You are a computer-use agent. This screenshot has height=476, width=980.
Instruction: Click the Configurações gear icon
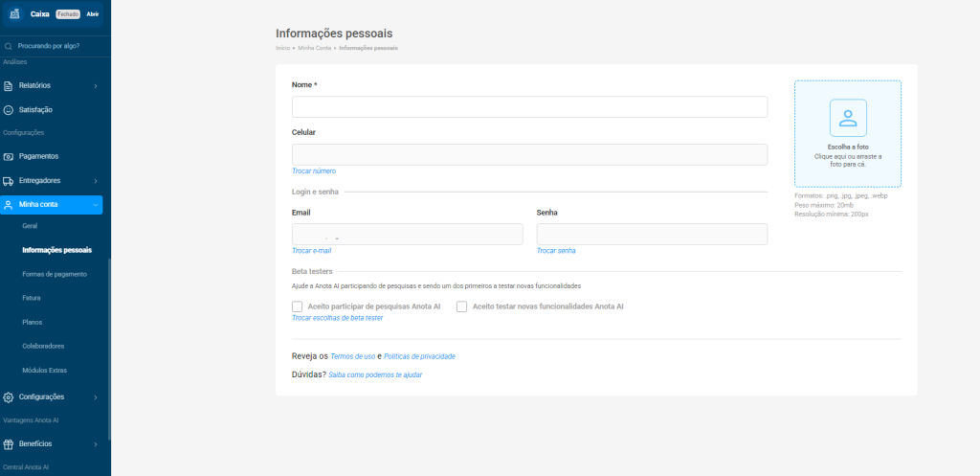[9, 397]
